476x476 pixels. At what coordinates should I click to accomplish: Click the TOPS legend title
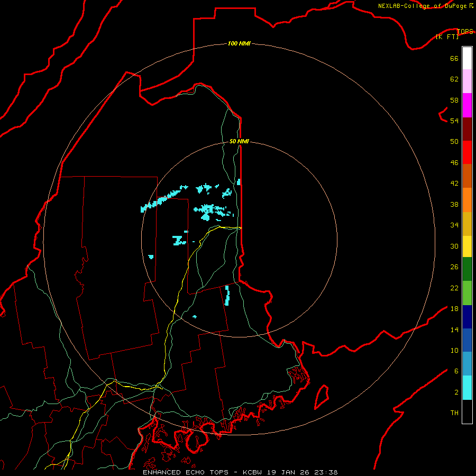point(465,31)
